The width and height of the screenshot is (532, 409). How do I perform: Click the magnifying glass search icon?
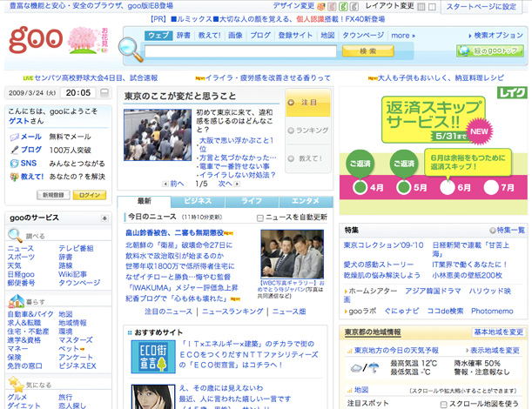(131, 50)
